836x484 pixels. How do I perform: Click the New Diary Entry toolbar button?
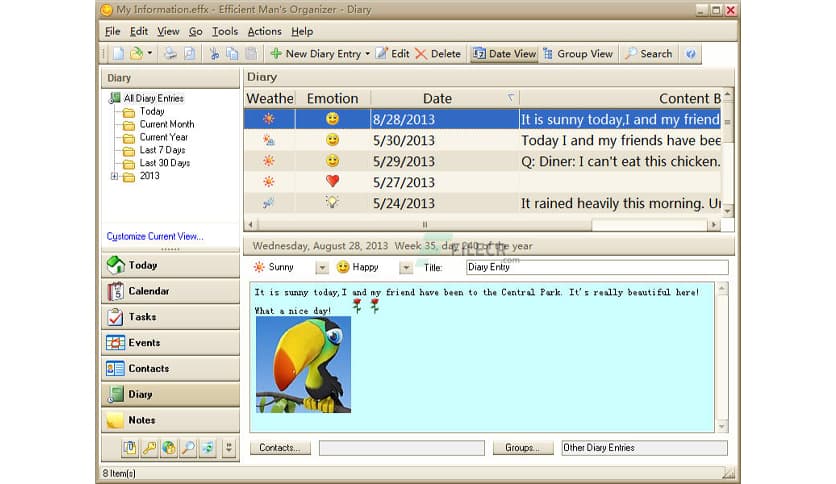pos(318,54)
